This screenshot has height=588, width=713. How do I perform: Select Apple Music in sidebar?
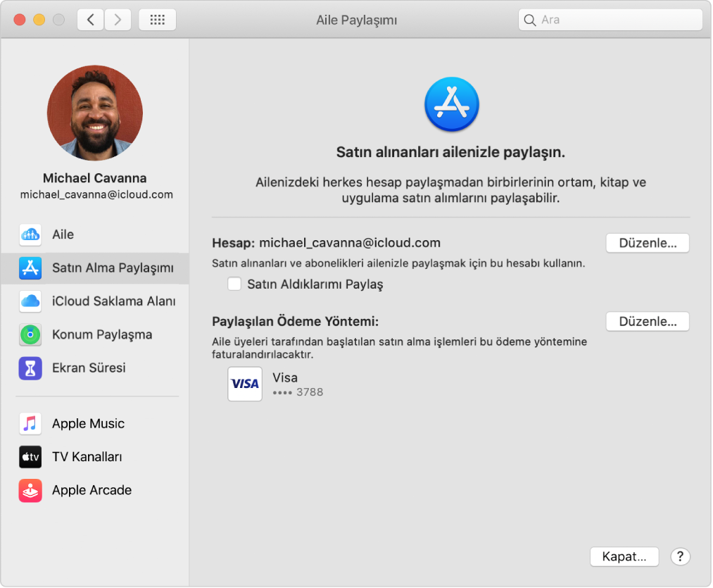click(95, 424)
